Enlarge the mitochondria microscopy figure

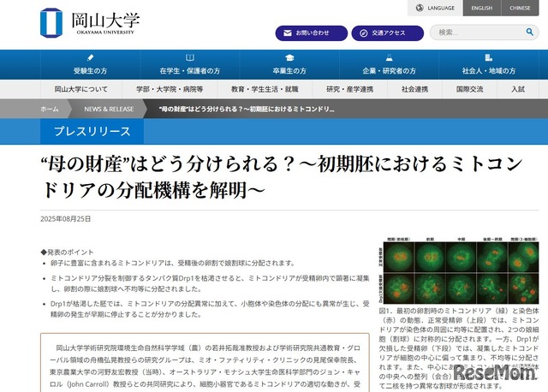pyautogui.click(x=459, y=270)
